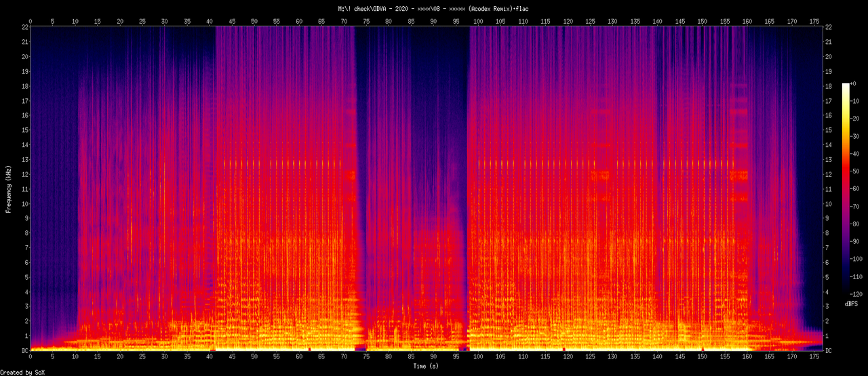The image size is (868, 376).
Task: Click the "DC" label on the left frequency axis
Action: tap(24, 351)
